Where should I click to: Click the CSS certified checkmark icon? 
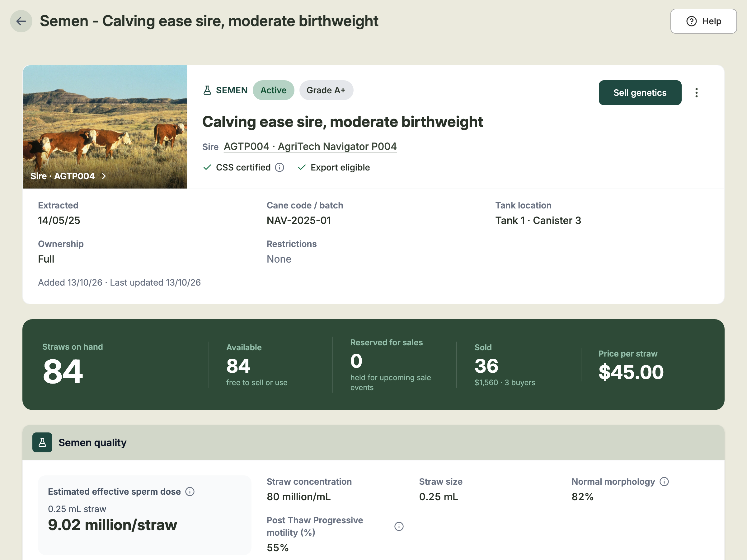(207, 167)
